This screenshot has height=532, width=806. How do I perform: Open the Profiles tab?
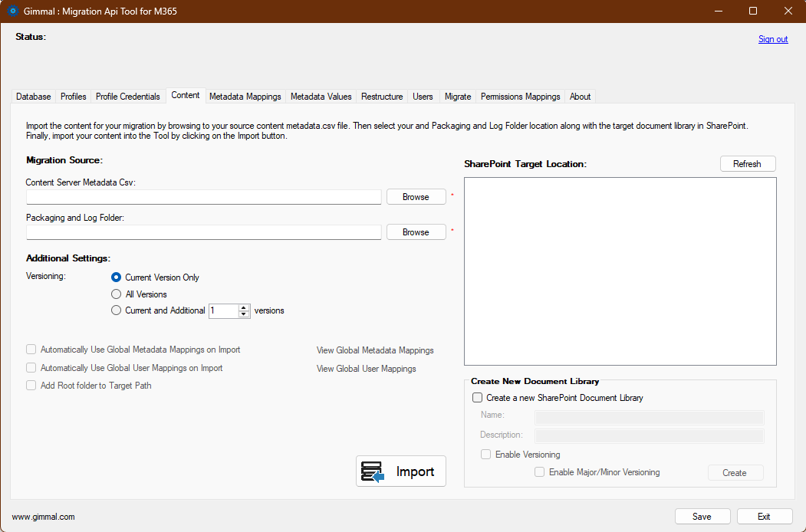73,96
